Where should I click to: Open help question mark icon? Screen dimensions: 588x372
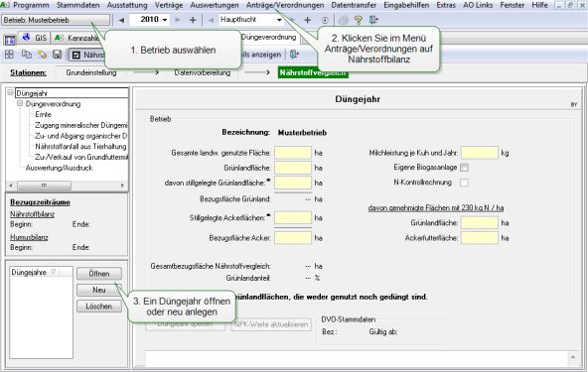click(359, 20)
